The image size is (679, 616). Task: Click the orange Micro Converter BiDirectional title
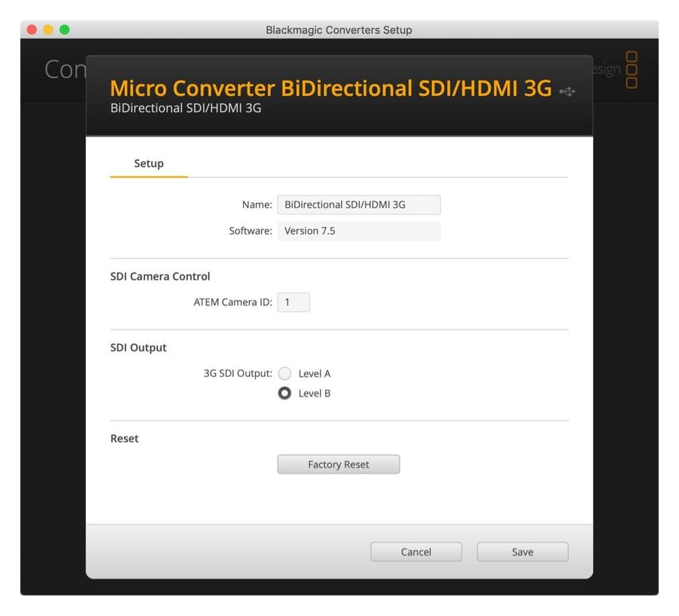point(331,88)
